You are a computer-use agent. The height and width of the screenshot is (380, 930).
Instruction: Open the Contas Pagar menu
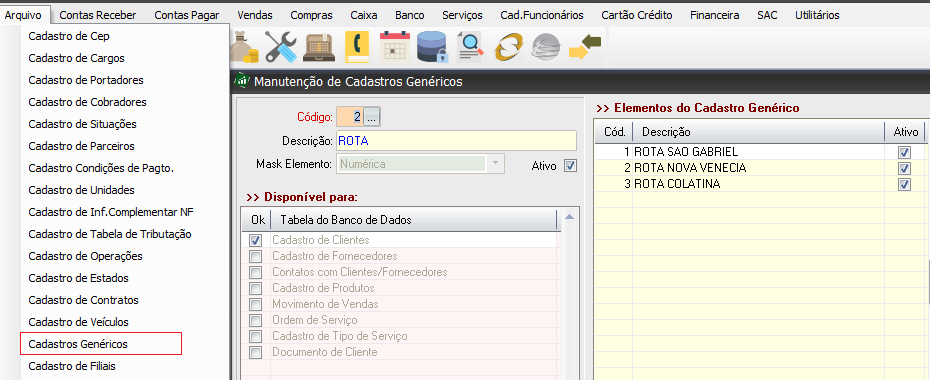pos(187,15)
